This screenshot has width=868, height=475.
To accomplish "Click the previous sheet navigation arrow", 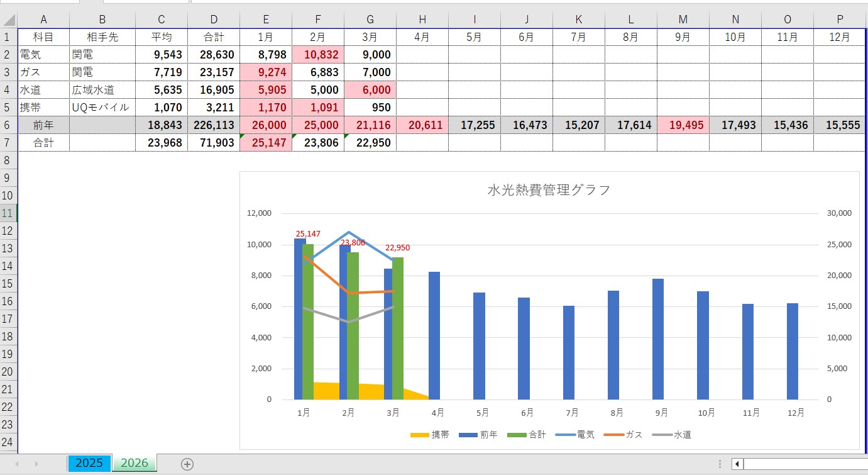I will (17, 464).
